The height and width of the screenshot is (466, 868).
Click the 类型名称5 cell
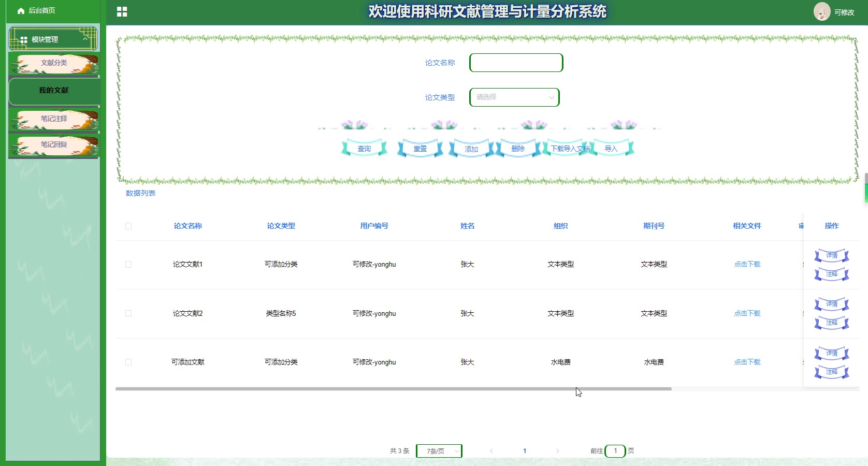(x=281, y=313)
